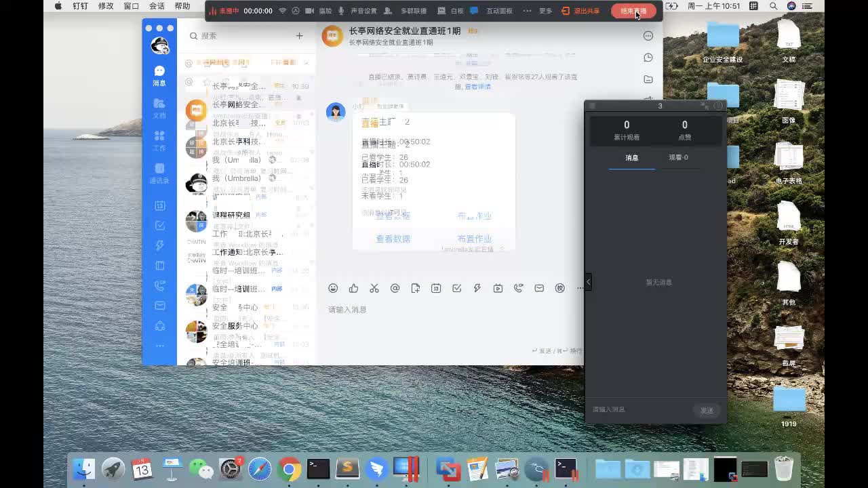868x488 pixels.
Task: Open the 课程研究组 conversation
Action: [248, 220]
